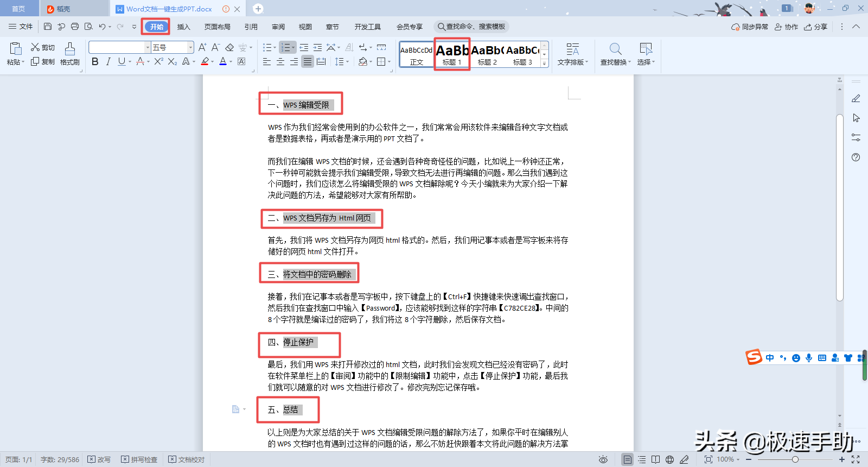Undo the last action
This screenshot has height=467, width=868.
pyautogui.click(x=102, y=27)
